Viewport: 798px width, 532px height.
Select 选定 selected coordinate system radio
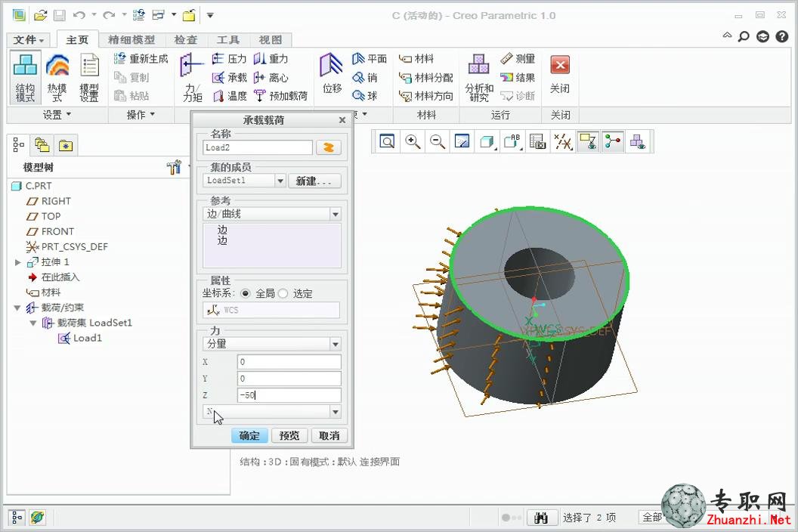[283, 293]
